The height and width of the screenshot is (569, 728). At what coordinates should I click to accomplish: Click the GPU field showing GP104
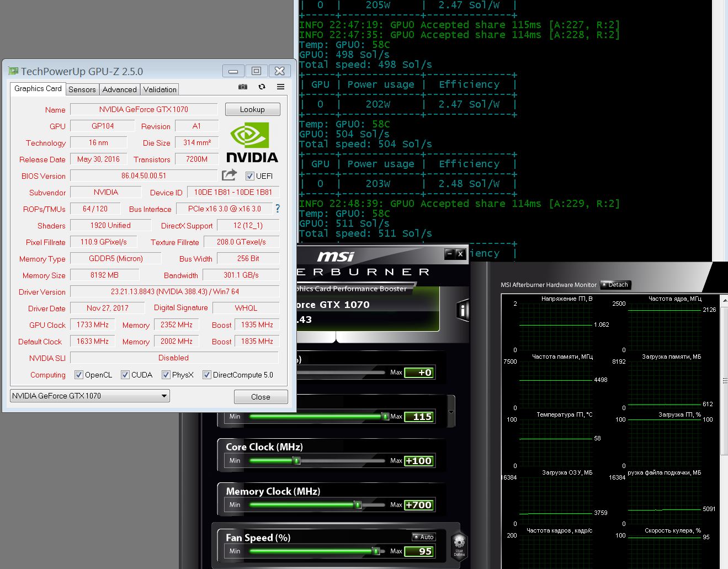103,126
